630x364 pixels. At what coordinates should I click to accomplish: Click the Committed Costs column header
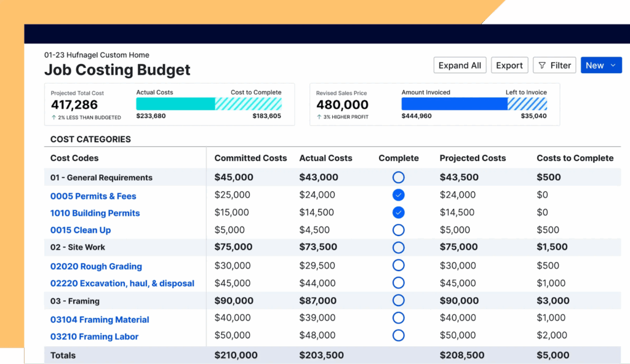point(250,158)
